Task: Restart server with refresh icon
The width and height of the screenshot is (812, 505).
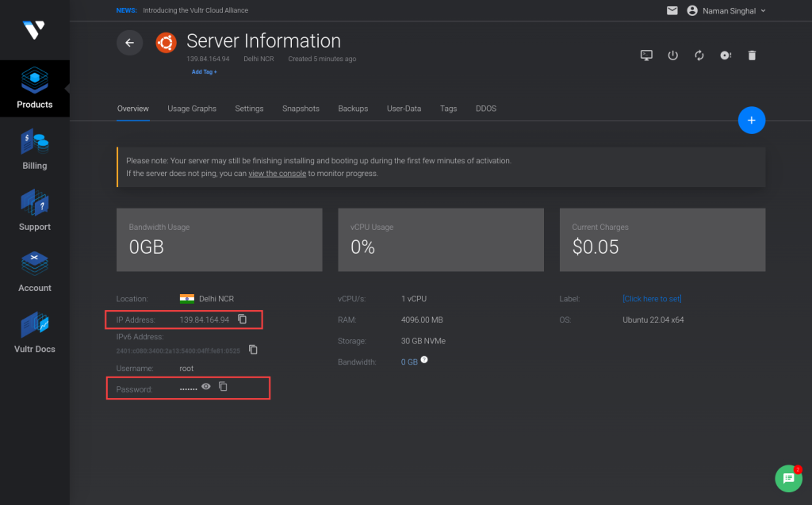Action: pyautogui.click(x=699, y=55)
